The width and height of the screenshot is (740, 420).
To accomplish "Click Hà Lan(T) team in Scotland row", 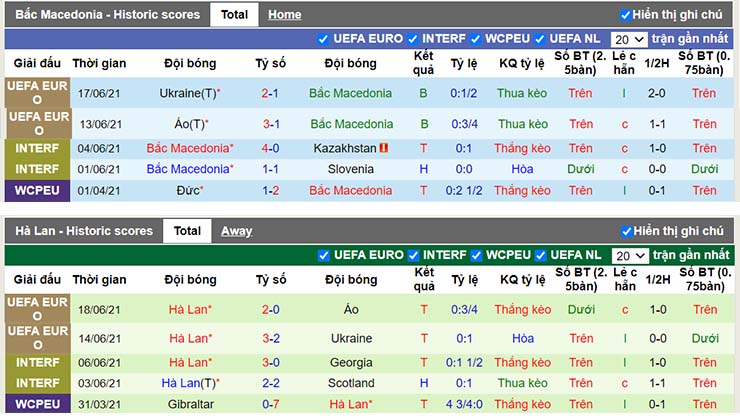I will coord(190,383).
